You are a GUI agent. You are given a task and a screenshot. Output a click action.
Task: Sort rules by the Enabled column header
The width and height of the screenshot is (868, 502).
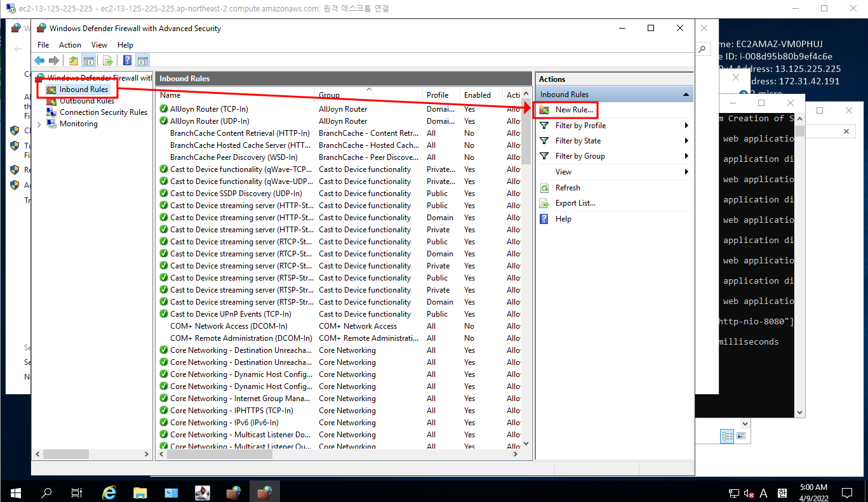(x=482, y=95)
